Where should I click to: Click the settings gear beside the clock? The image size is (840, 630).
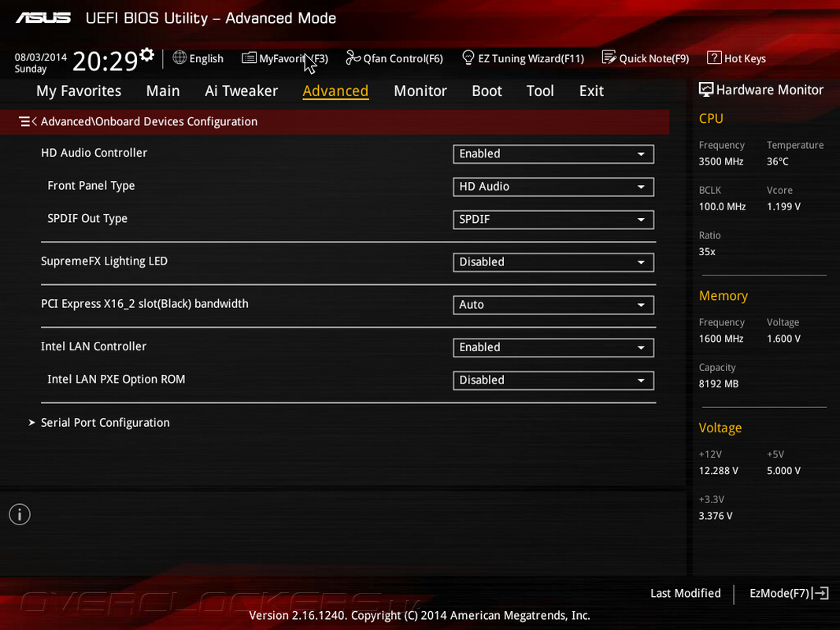(x=146, y=54)
